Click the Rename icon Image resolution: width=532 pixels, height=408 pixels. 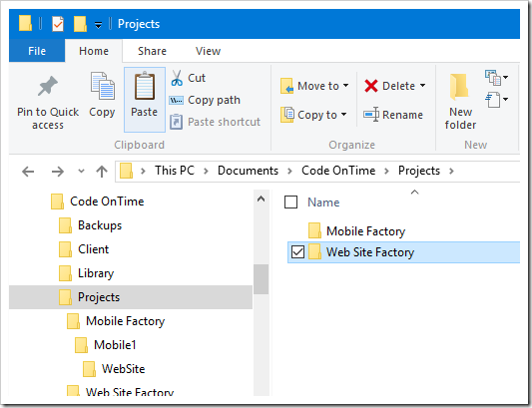[x=371, y=115]
